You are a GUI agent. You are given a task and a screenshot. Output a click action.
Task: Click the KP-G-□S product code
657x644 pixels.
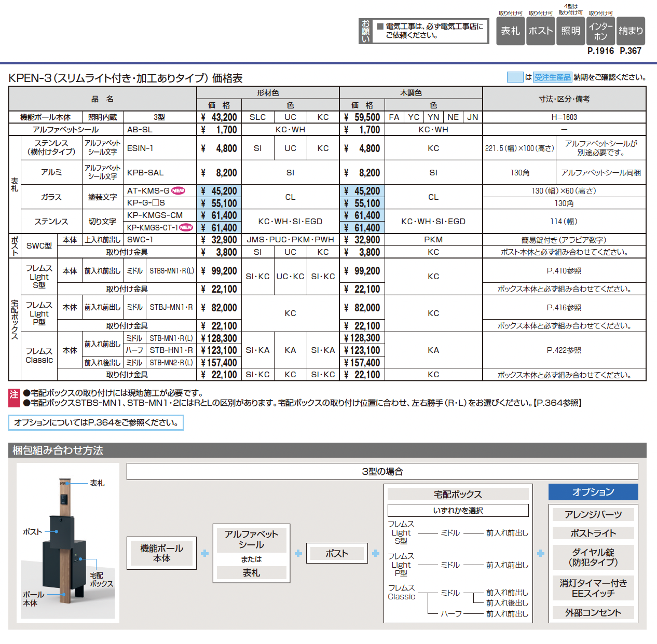click(146, 203)
